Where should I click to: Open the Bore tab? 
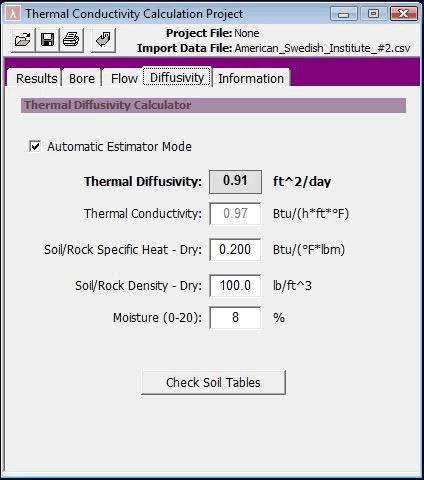[x=82, y=79]
